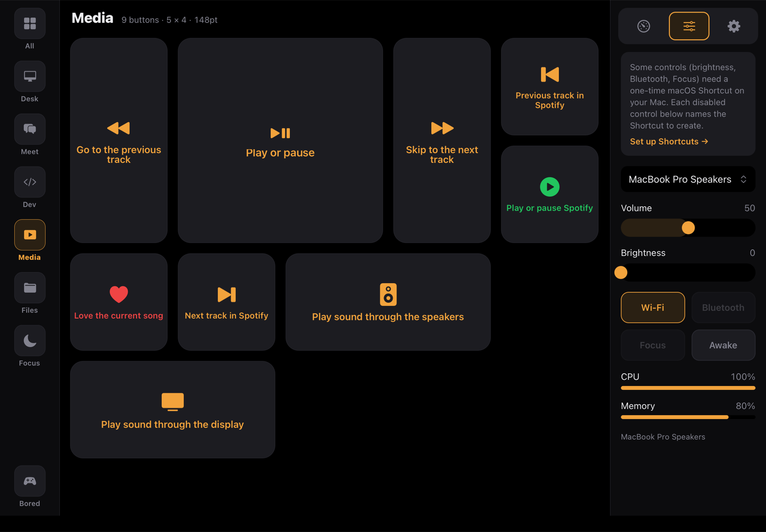The height and width of the screenshot is (532, 766).
Task: Tap the green Play or pause Spotify tile
Action: [x=550, y=194]
